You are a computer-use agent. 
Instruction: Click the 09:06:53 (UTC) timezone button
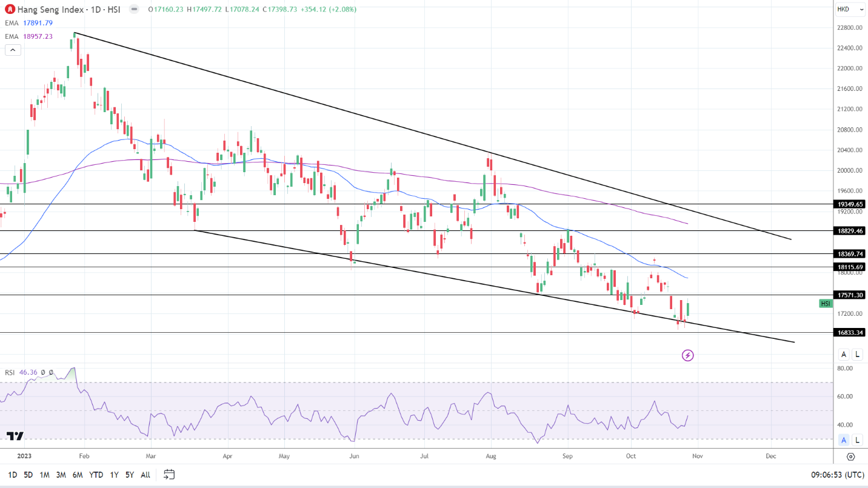(x=836, y=475)
